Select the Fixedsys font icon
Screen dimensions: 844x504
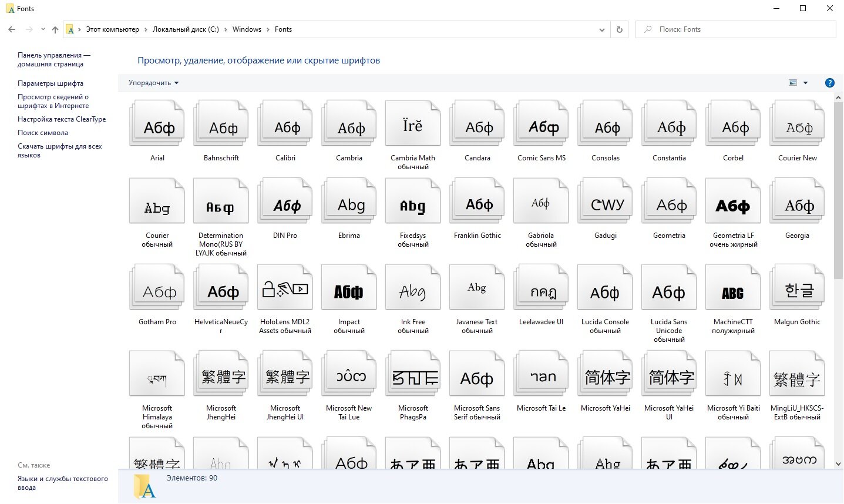(413, 201)
